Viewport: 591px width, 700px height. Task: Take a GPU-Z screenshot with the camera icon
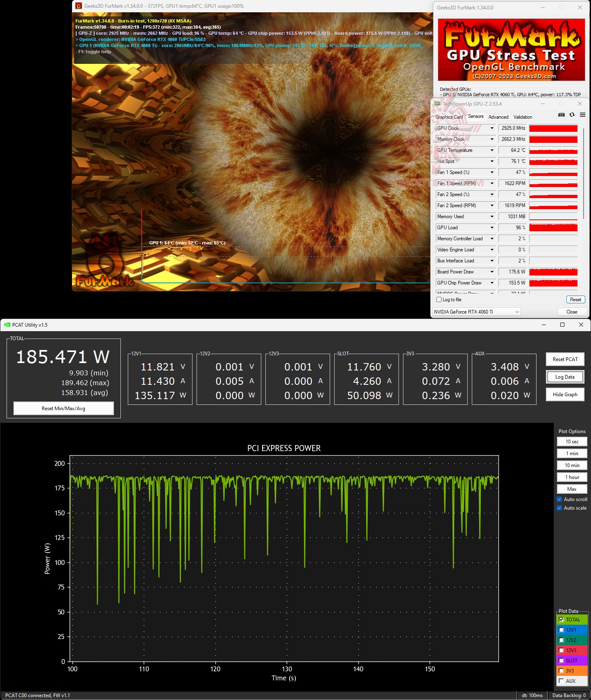561,115
